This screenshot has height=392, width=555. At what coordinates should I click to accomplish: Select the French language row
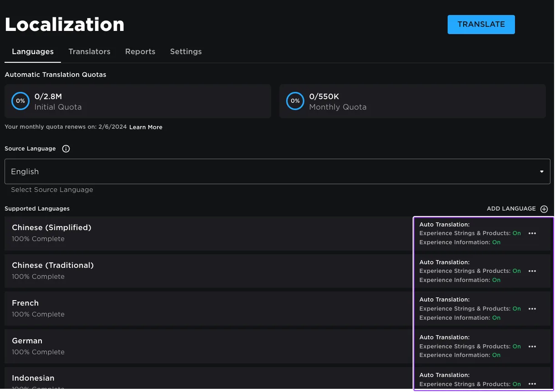point(277,309)
